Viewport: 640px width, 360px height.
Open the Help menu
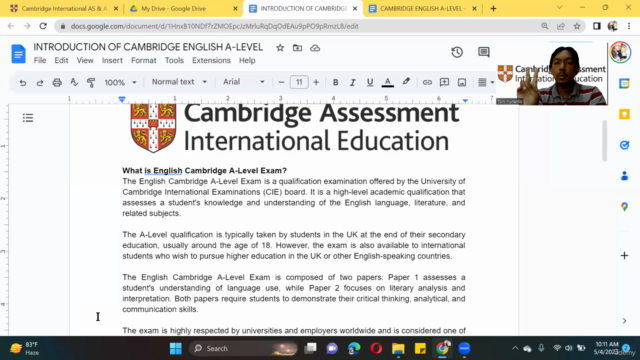tap(247, 60)
